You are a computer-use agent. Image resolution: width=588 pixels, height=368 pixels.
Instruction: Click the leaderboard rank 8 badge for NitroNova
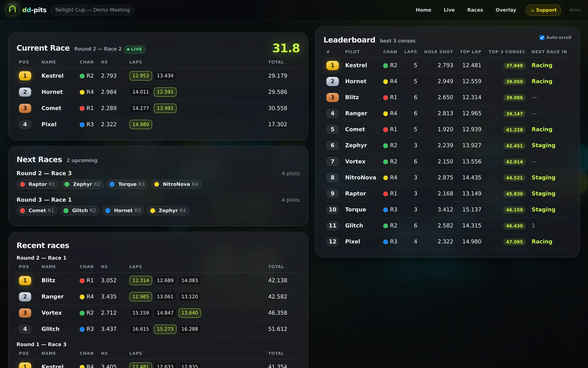click(333, 177)
